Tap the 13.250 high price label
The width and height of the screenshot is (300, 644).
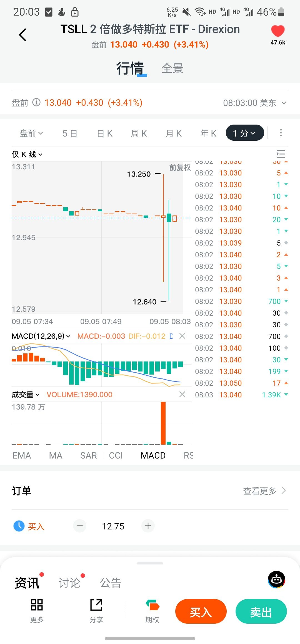tap(139, 174)
